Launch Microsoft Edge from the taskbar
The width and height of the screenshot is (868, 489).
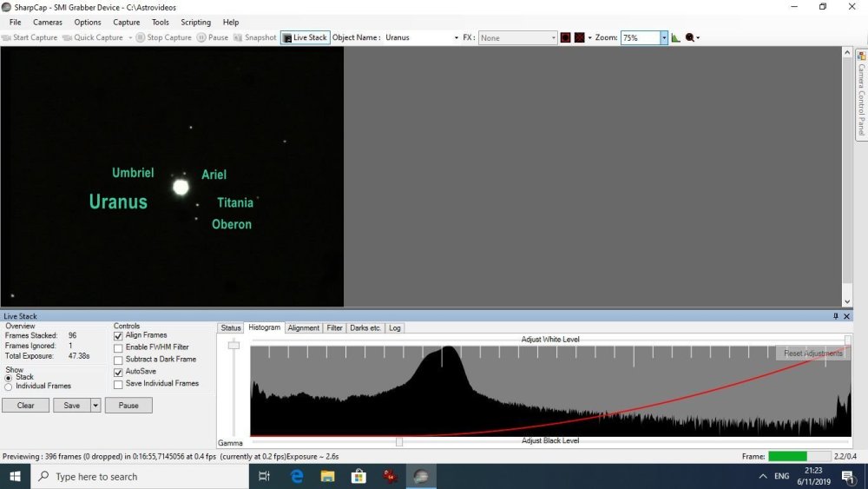[x=296, y=476]
